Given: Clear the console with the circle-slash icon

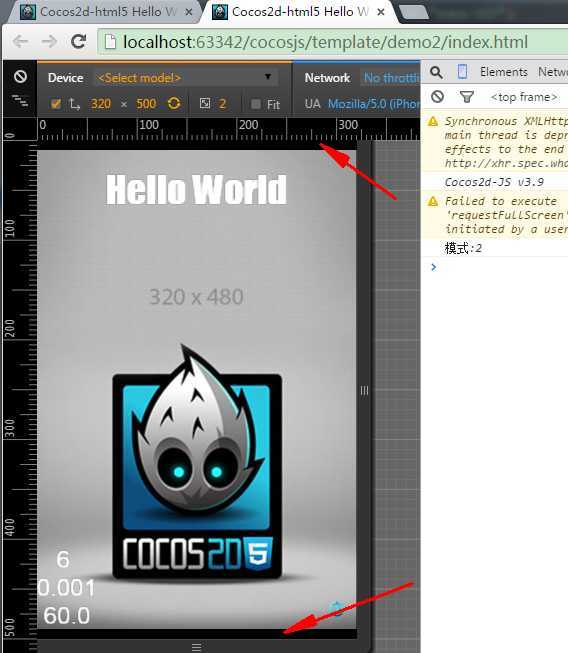Looking at the screenshot, I should [437, 97].
